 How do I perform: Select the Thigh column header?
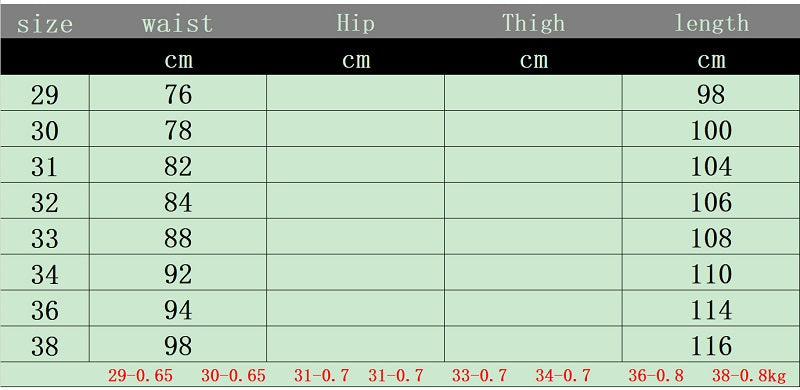point(533,23)
